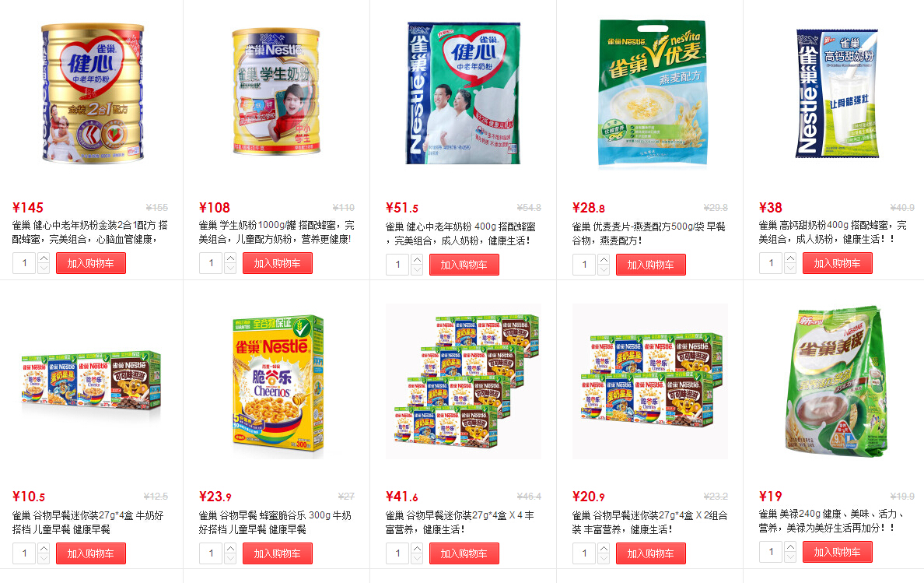This screenshot has width=924, height=583.
Task: Open 雀巢 高钙甜奶粉400g product title link
Action: click(x=833, y=232)
